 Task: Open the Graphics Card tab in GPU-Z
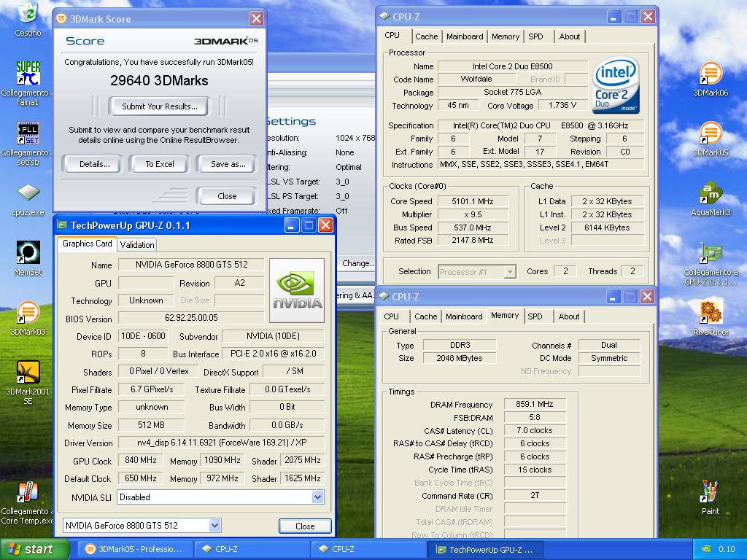tap(88, 244)
